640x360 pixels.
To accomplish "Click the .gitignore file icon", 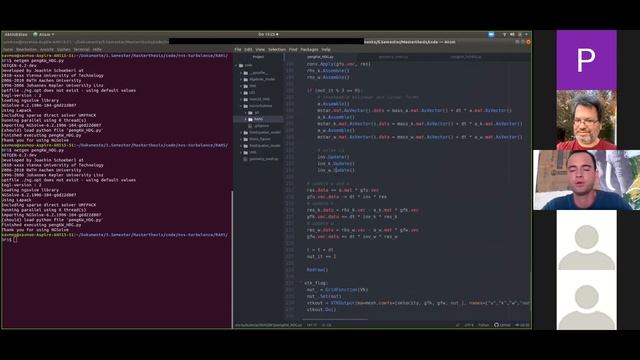I will pyautogui.click(x=251, y=126).
